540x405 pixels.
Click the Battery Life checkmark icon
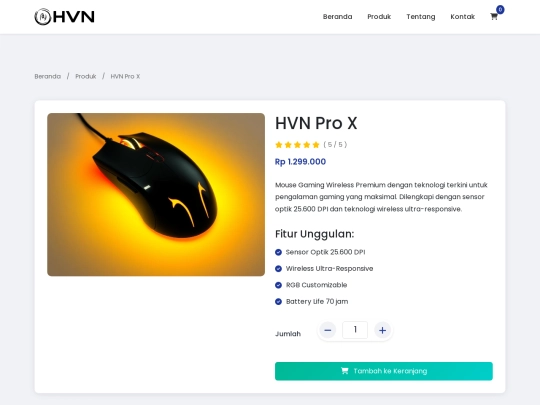point(278,302)
